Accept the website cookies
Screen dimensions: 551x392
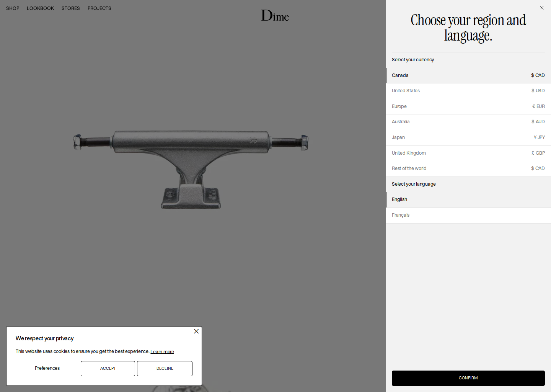tap(108, 368)
